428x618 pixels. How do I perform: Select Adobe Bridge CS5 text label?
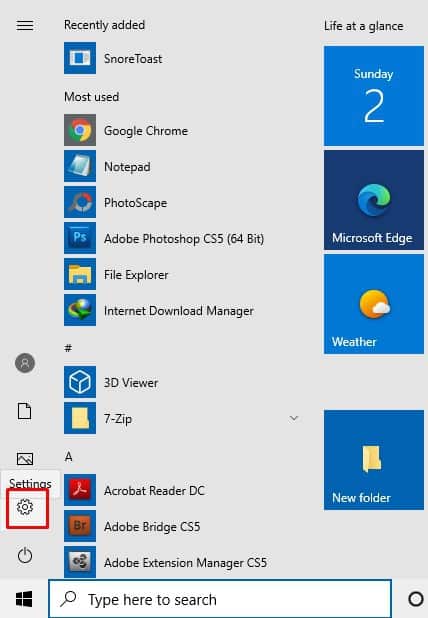coord(152,527)
